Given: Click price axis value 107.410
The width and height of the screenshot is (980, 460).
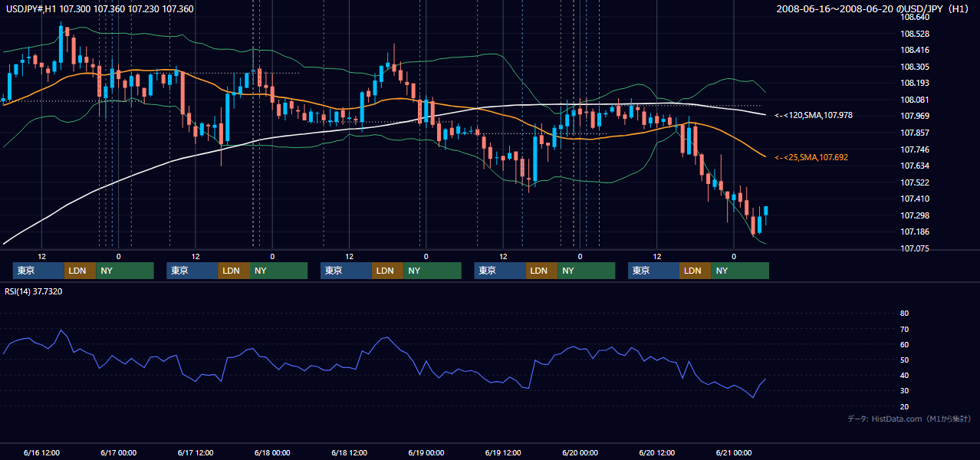Looking at the screenshot, I should 915,199.
